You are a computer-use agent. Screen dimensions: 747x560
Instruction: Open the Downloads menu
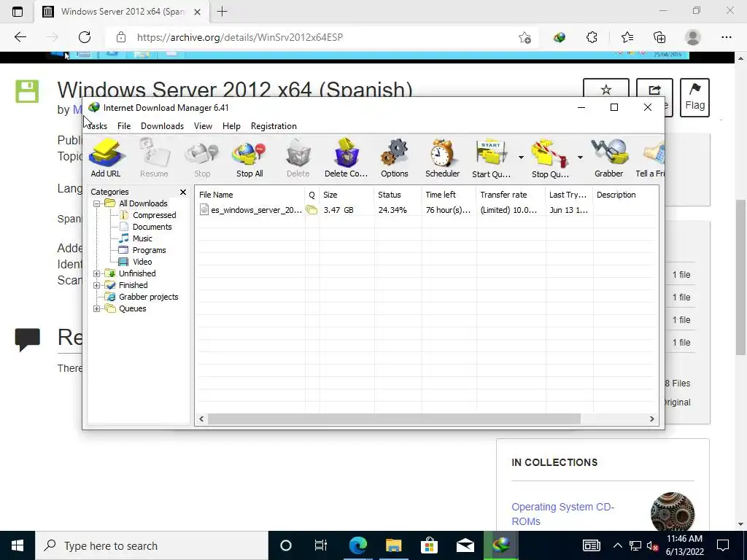(162, 126)
